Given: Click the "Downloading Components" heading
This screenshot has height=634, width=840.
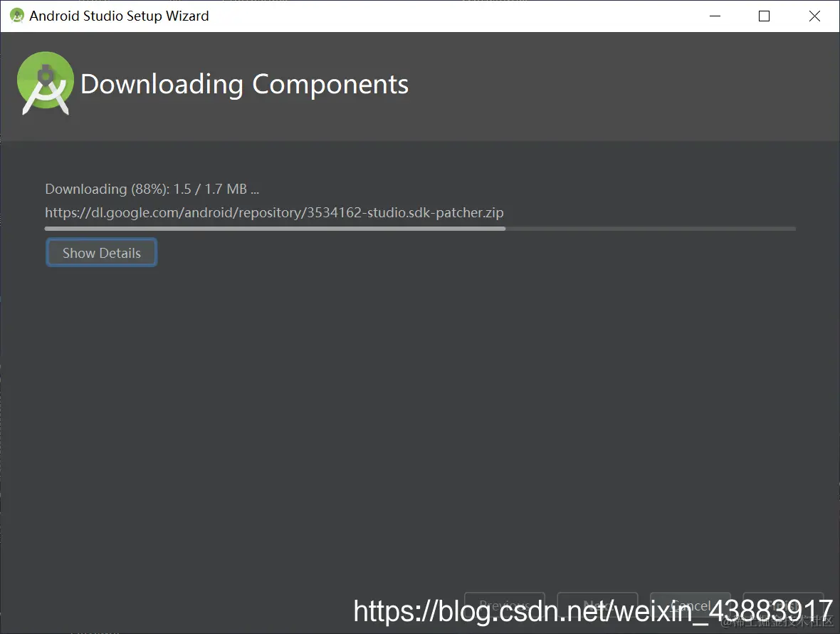Looking at the screenshot, I should point(244,84).
